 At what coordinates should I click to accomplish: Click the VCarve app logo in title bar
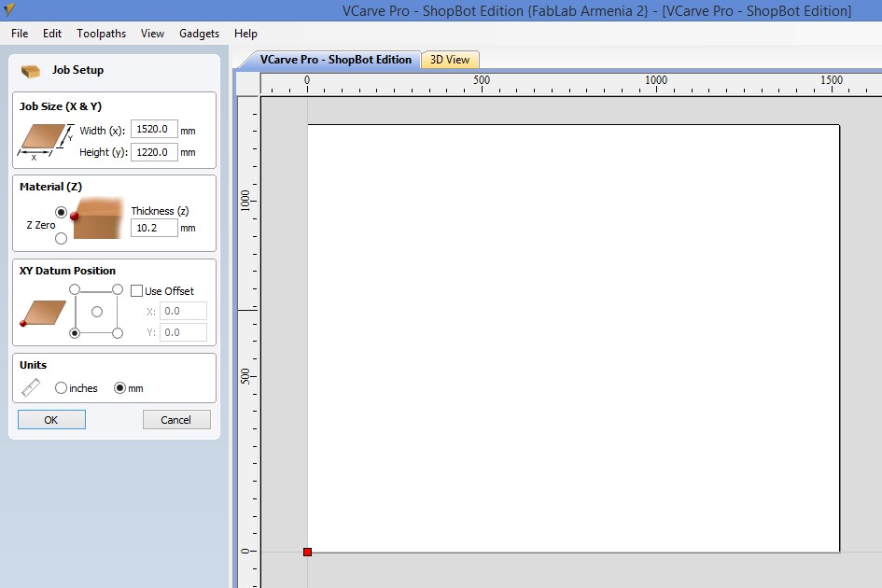pyautogui.click(x=9, y=9)
